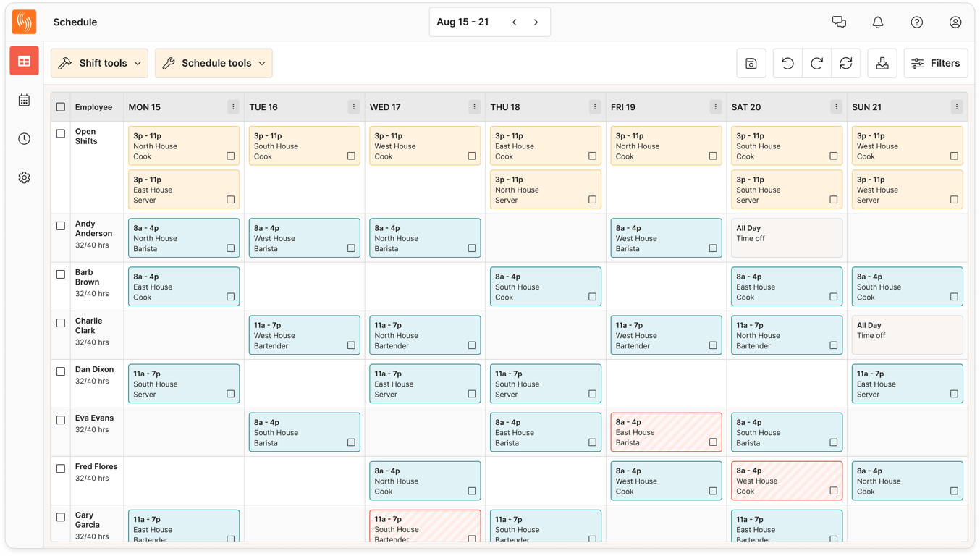Viewport: 980px width, 556px height.
Task: Click Eva Evans's 32/40 hrs label
Action: pyautogui.click(x=92, y=430)
